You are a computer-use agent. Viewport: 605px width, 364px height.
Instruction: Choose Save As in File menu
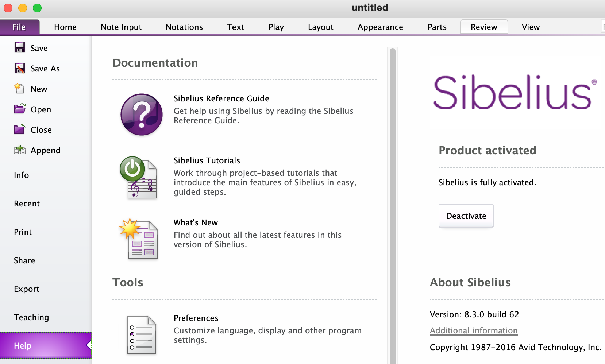click(x=45, y=69)
